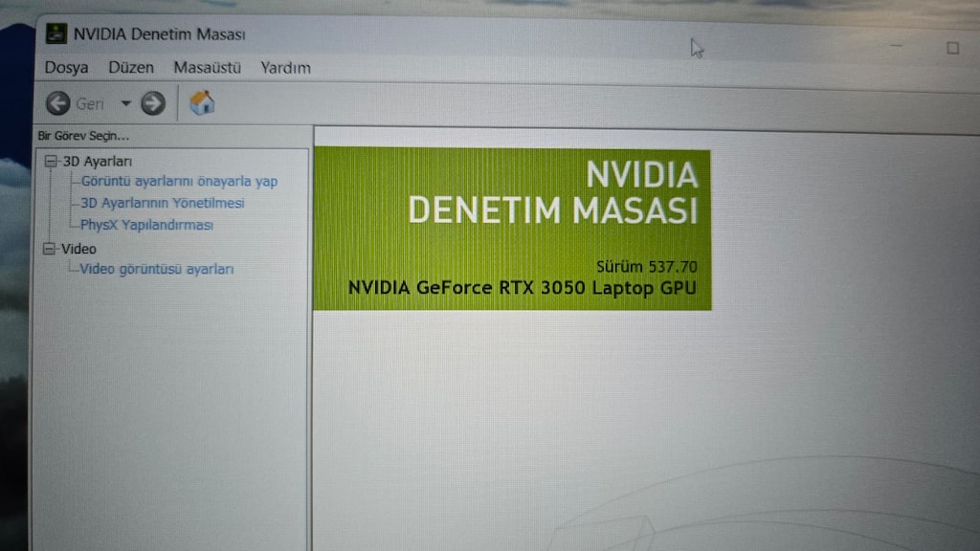Click the Bir Görev Seçin header
The image size is (980, 551).
click(x=84, y=136)
